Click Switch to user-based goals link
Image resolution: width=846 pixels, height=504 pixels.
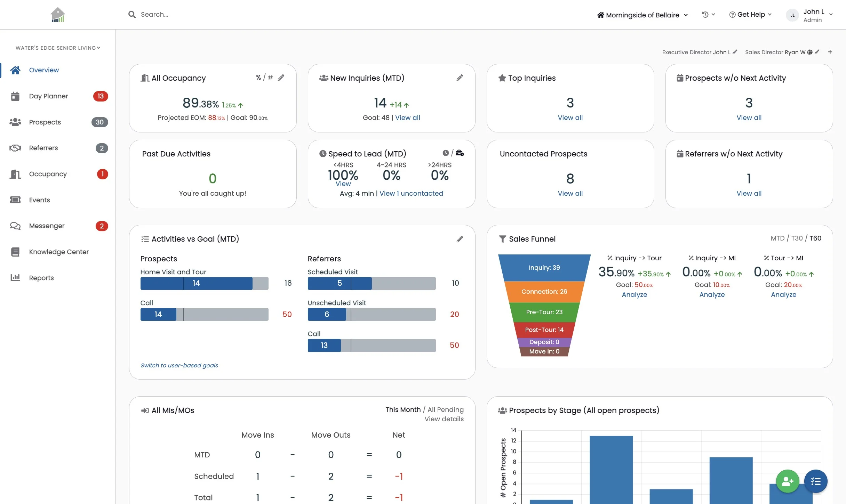(179, 365)
